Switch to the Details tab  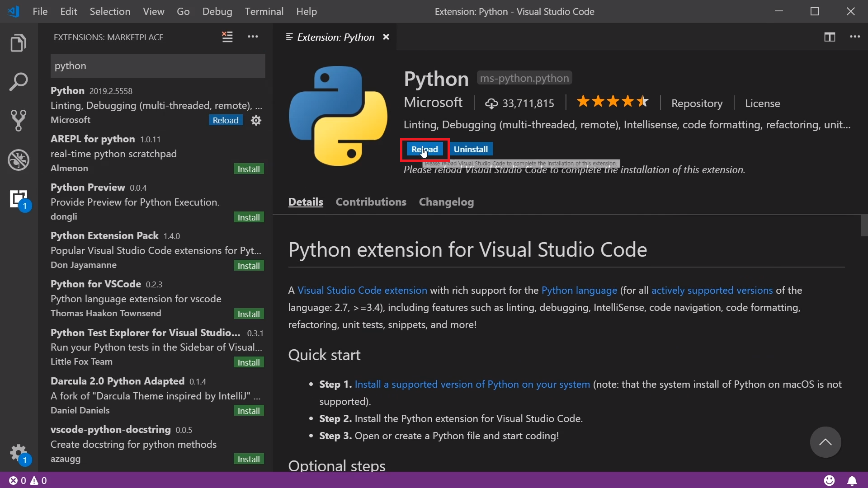tap(306, 202)
